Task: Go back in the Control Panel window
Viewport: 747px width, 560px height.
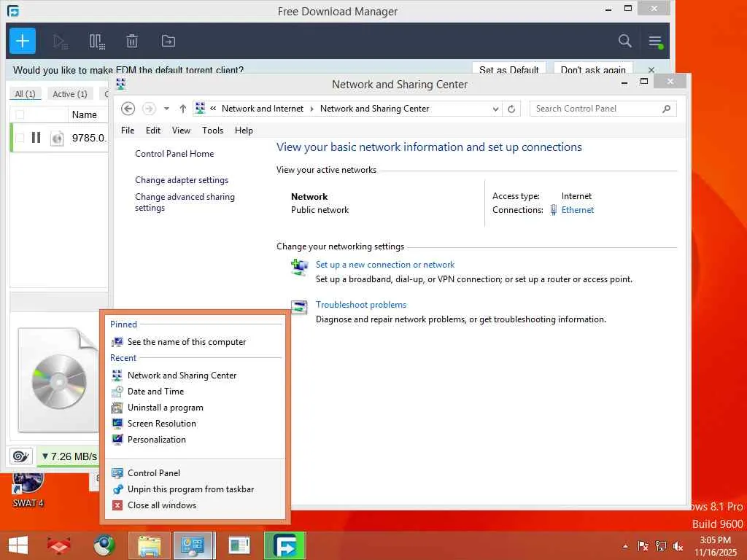Action: point(128,109)
